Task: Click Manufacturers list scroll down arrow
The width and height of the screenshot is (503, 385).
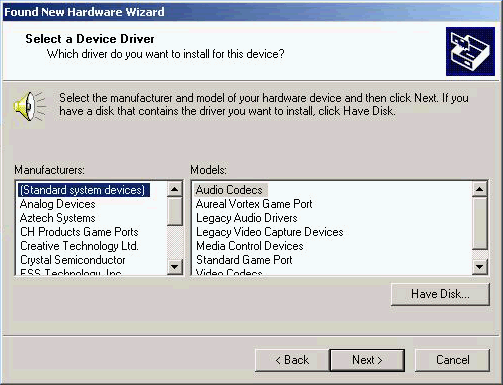Action: pyautogui.click(x=175, y=266)
